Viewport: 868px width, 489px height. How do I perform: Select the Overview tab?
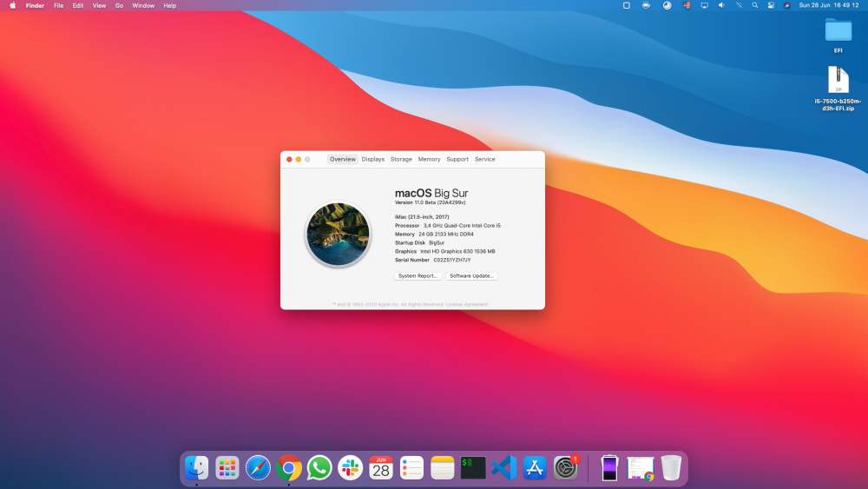343,160
